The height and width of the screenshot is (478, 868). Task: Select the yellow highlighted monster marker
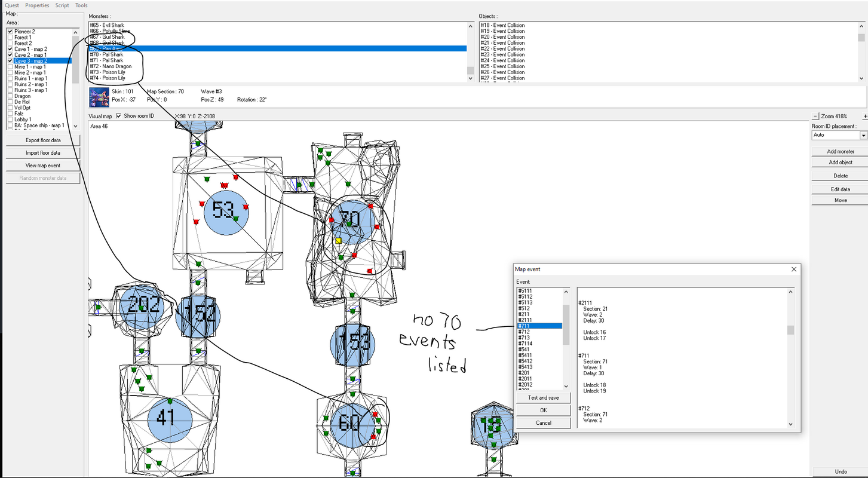338,240
